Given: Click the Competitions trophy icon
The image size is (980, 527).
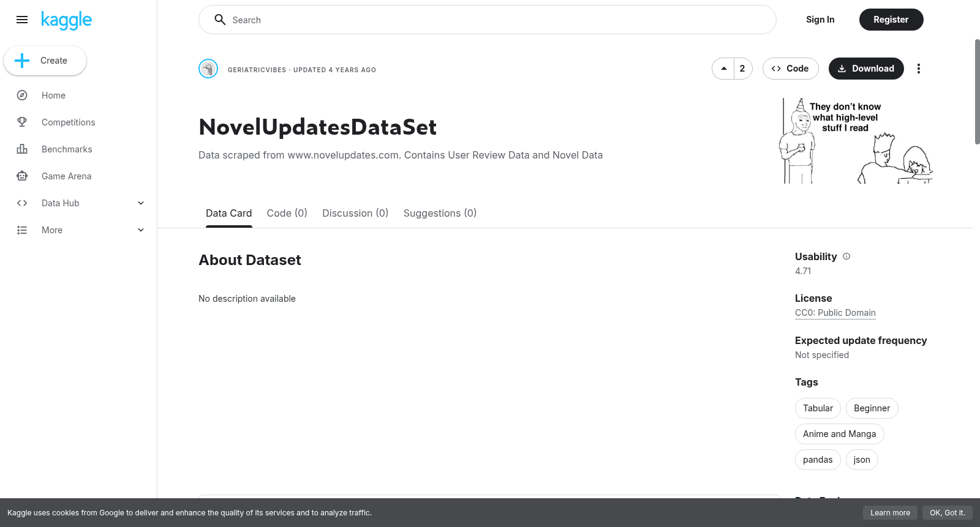Looking at the screenshot, I should [22, 122].
